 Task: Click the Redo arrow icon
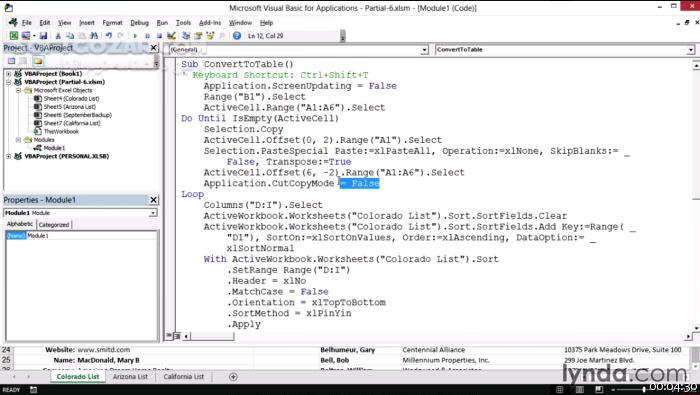click(120, 36)
